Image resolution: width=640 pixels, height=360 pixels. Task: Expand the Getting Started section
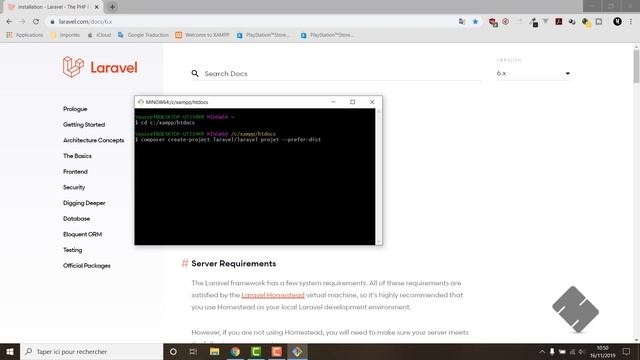click(x=84, y=124)
